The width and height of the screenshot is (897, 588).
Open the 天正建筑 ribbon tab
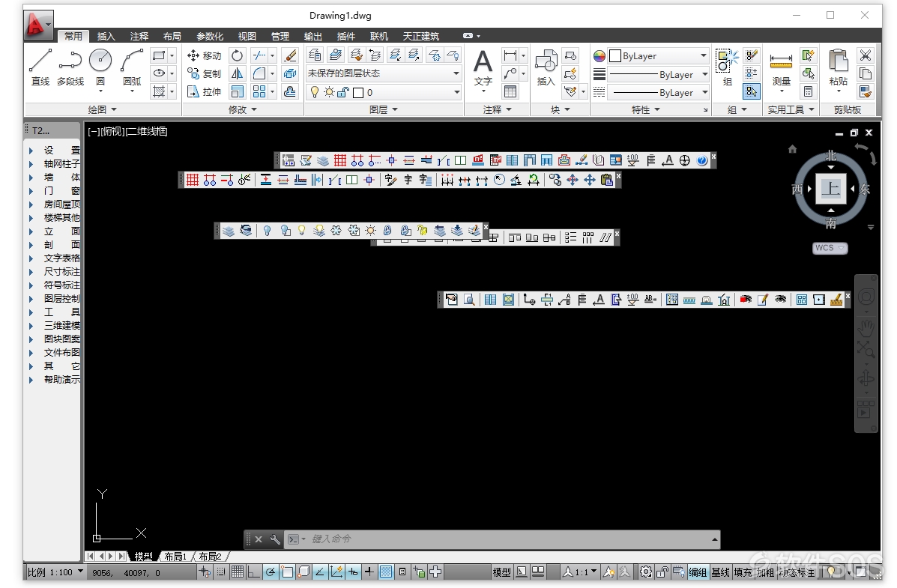[x=420, y=36]
